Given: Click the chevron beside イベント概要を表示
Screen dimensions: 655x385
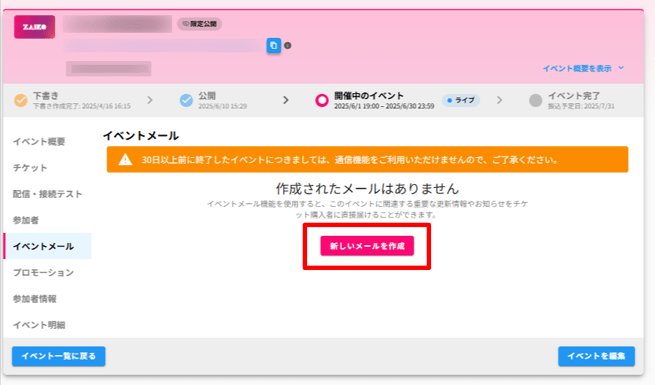Looking at the screenshot, I should click(x=621, y=68).
